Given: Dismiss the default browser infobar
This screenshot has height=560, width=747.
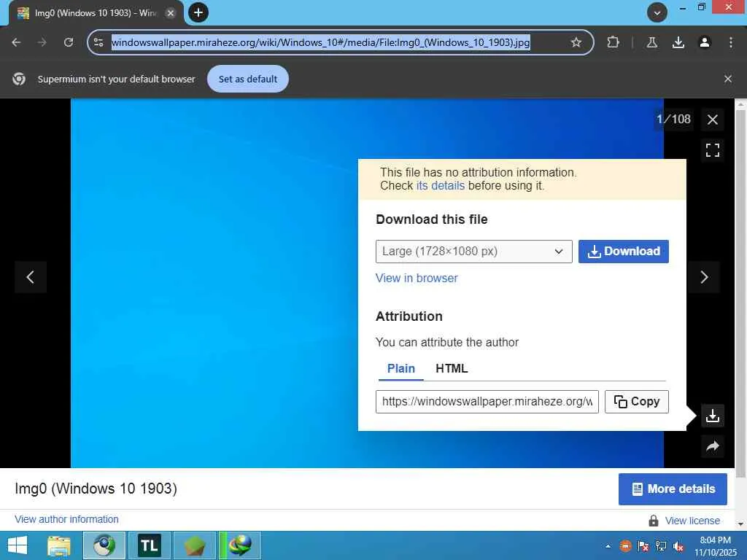Looking at the screenshot, I should point(727,79).
